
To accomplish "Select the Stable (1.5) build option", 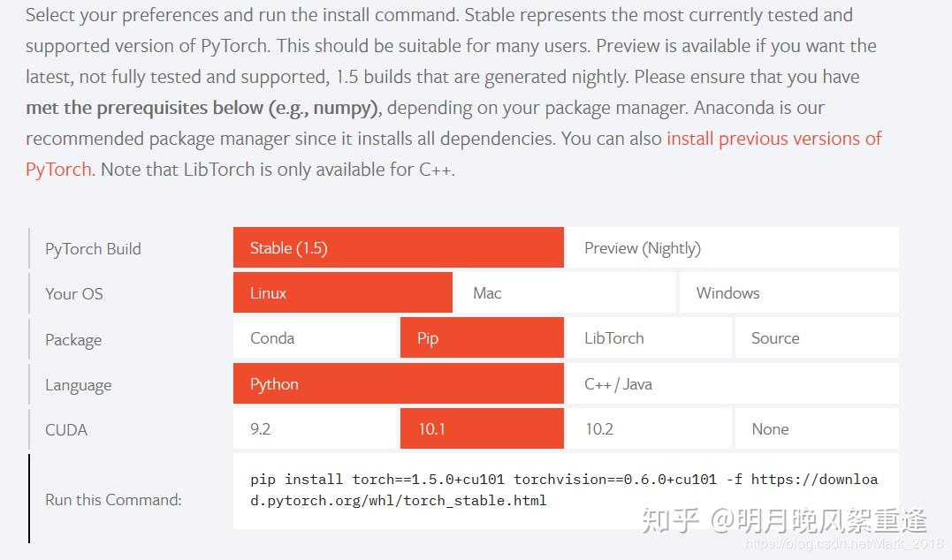I will click(399, 247).
